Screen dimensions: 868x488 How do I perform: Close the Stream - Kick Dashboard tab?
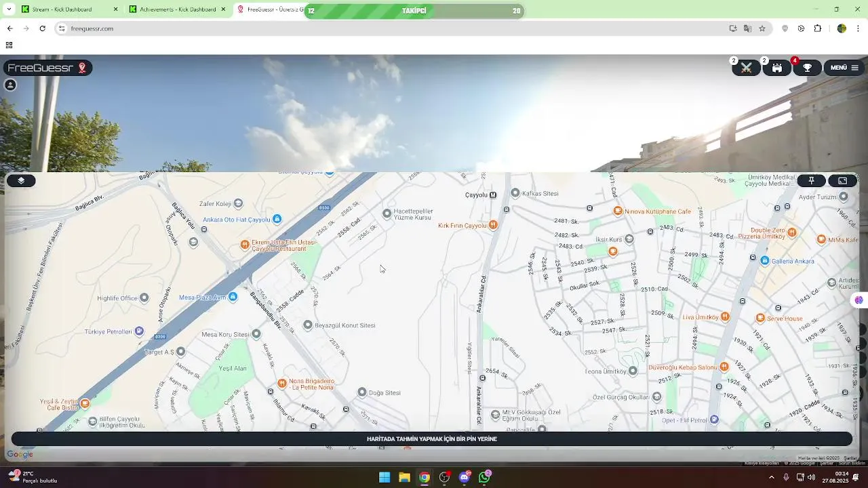coord(115,9)
